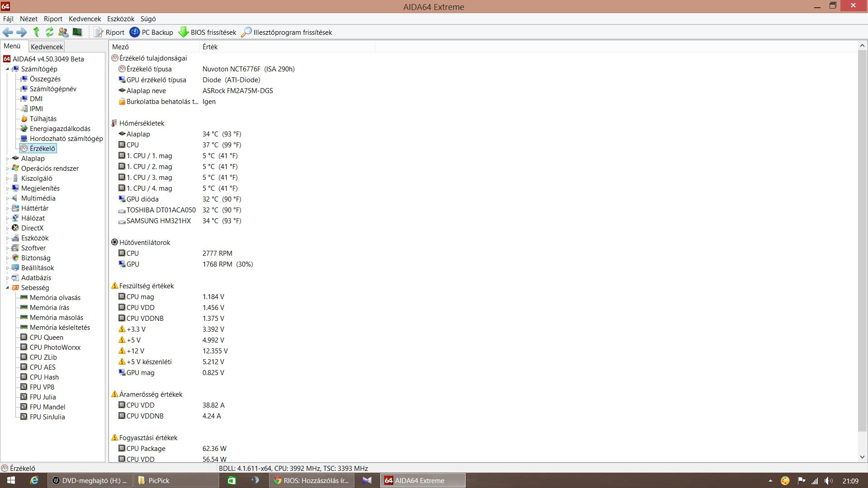Screen dimensions: 868x488
Task: Expand the Operációs rendszer tree node
Action: pos(7,169)
